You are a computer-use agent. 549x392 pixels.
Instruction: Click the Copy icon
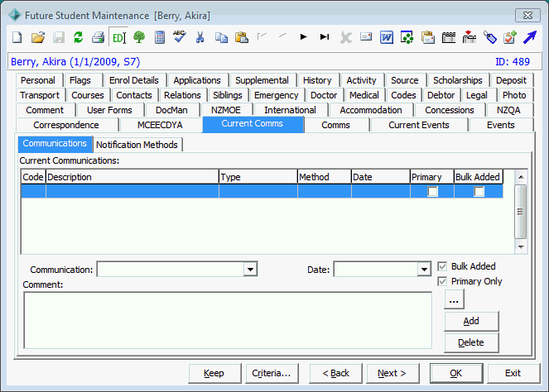[221, 37]
